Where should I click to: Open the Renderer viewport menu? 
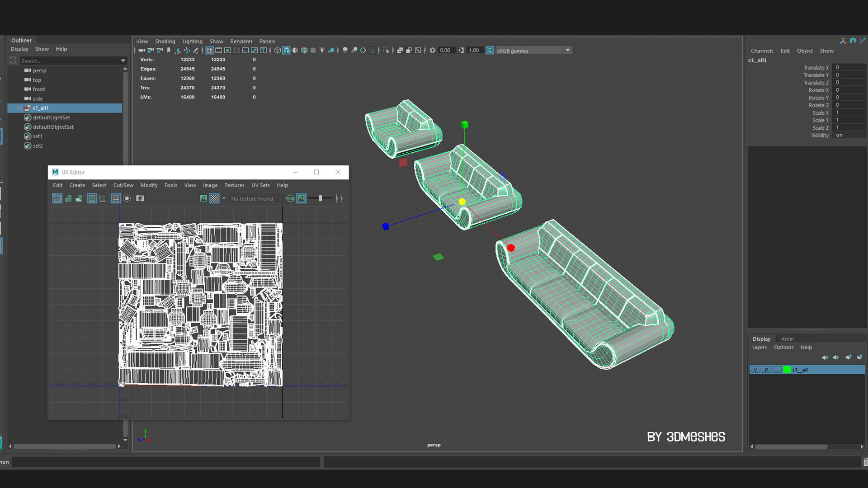[241, 41]
